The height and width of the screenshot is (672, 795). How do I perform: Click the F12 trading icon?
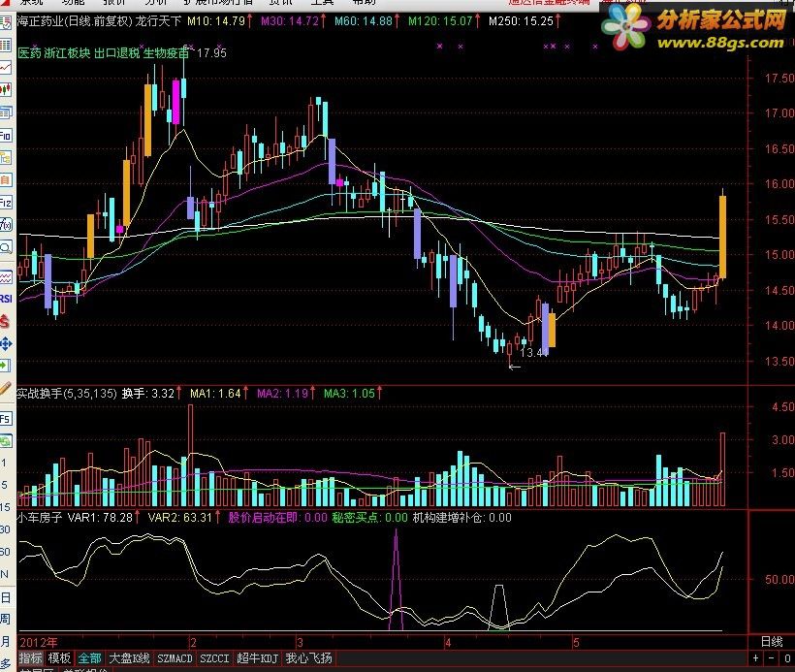(5, 203)
